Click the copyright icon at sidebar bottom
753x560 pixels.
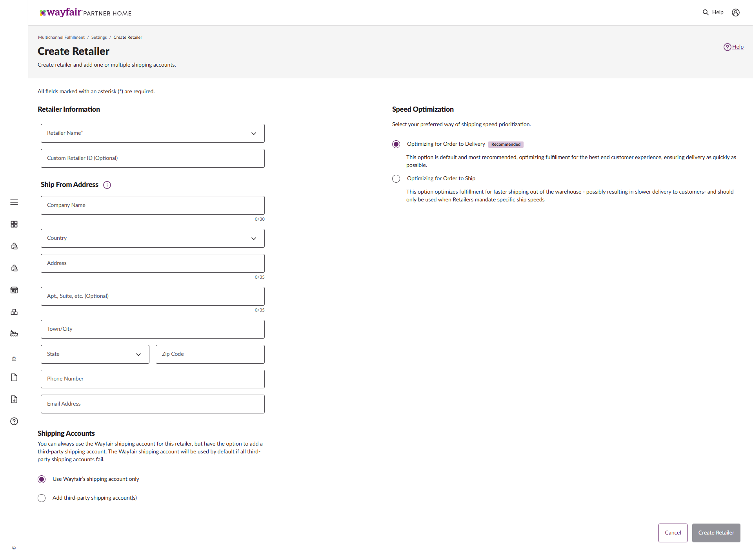(x=14, y=548)
